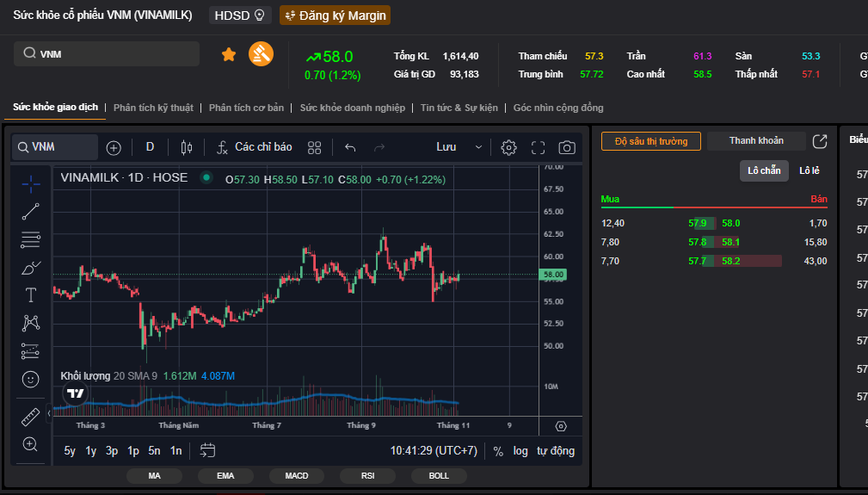The width and height of the screenshot is (868, 495).
Task: Add compare symbol plus icon
Action: pos(114,148)
